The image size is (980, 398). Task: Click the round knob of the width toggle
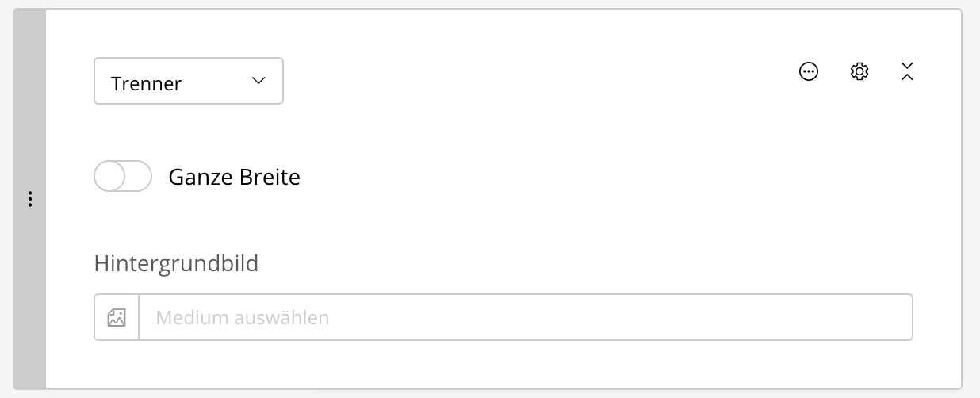pyautogui.click(x=109, y=176)
